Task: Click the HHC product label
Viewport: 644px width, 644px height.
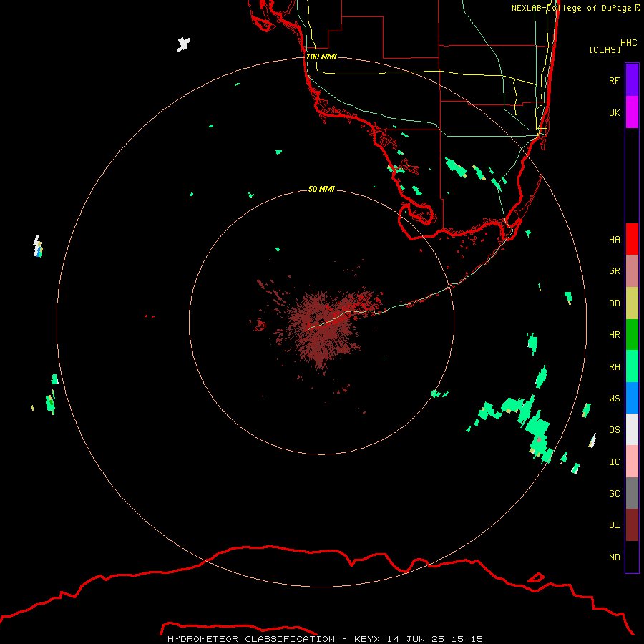Action: pos(628,43)
